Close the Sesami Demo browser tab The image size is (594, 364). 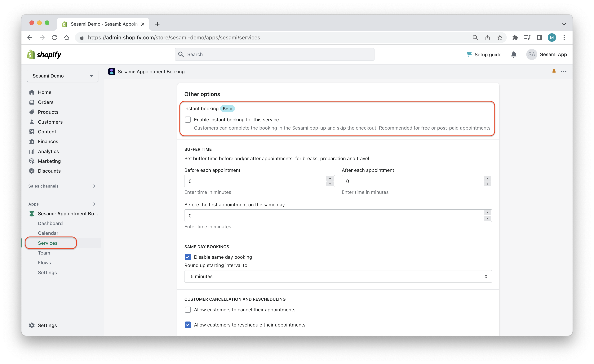click(x=143, y=24)
